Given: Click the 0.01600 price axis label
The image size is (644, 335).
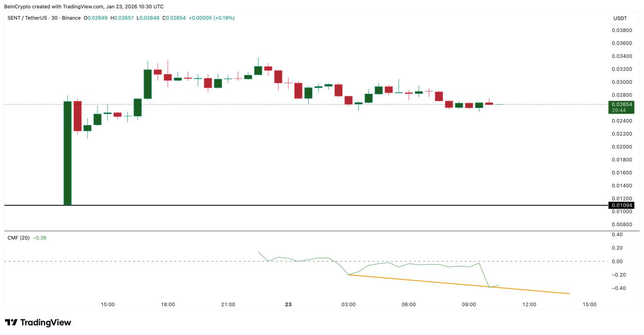Looking at the screenshot, I should [621, 173].
